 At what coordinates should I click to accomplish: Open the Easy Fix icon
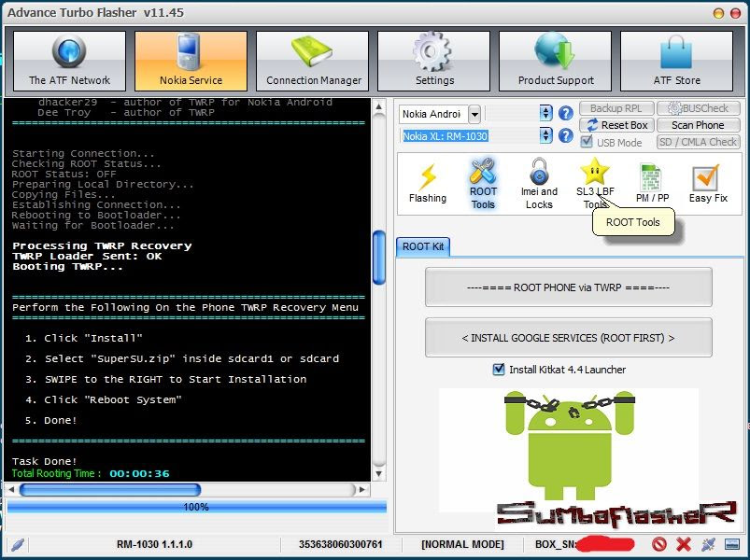[x=708, y=184]
